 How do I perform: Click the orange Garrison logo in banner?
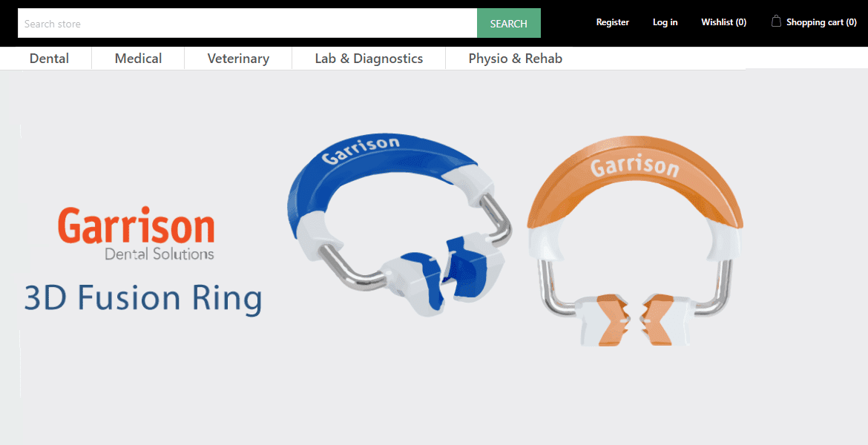tap(137, 225)
